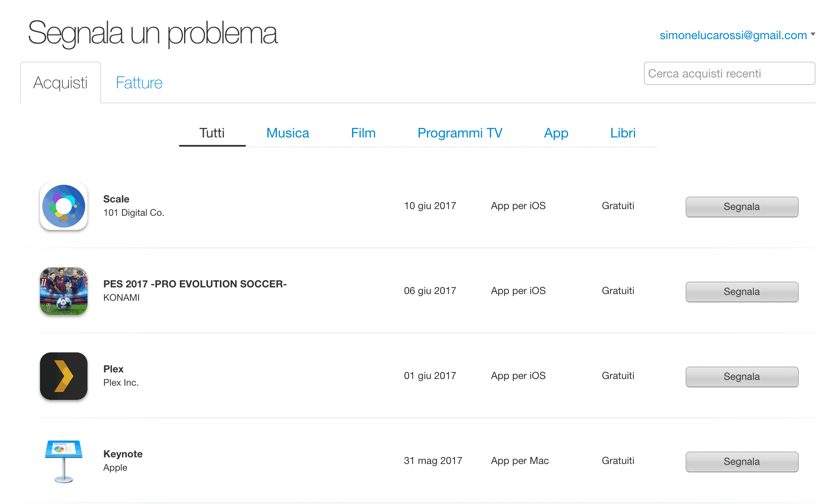Click the Keynote app icon
The width and height of the screenshot is (828, 504).
(x=64, y=461)
